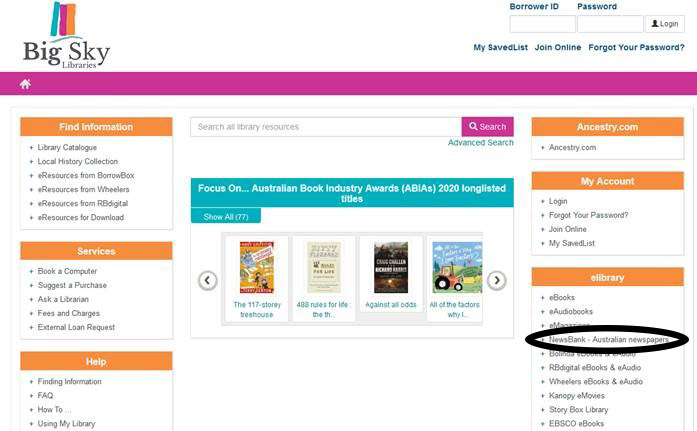Open Advanced Search link
Viewport: 697px width, 431px height.
(481, 143)
